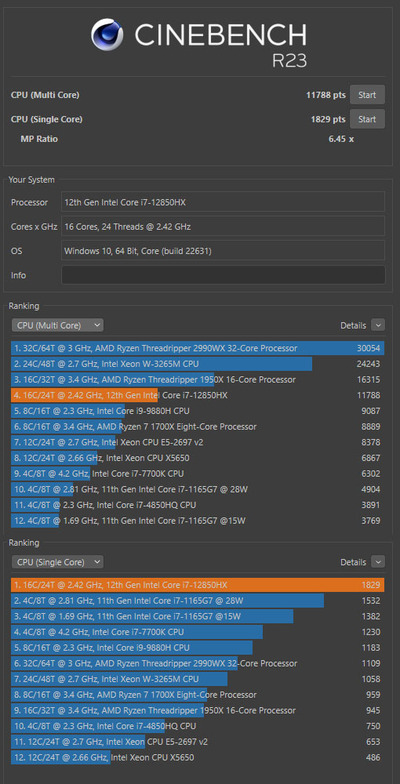This screenshot has width=400, height=784.
Task: Click the Cores x GHz field
Action: tap(223, 226)
